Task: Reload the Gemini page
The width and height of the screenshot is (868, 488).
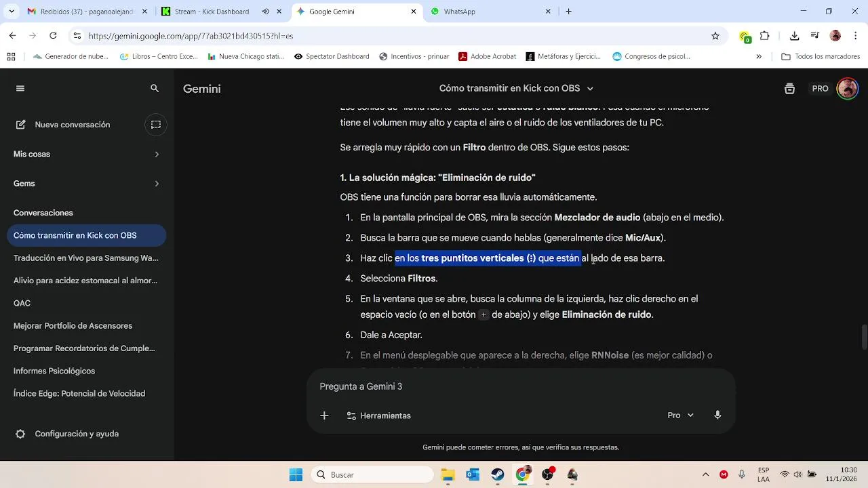Action: click(x=53, y=36)
